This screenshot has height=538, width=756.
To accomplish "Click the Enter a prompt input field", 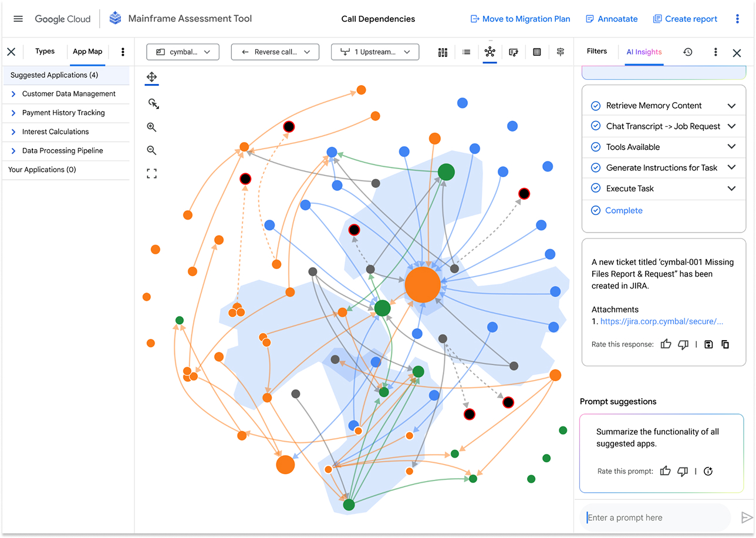I will pyautogui.click(x=654, y=517).
